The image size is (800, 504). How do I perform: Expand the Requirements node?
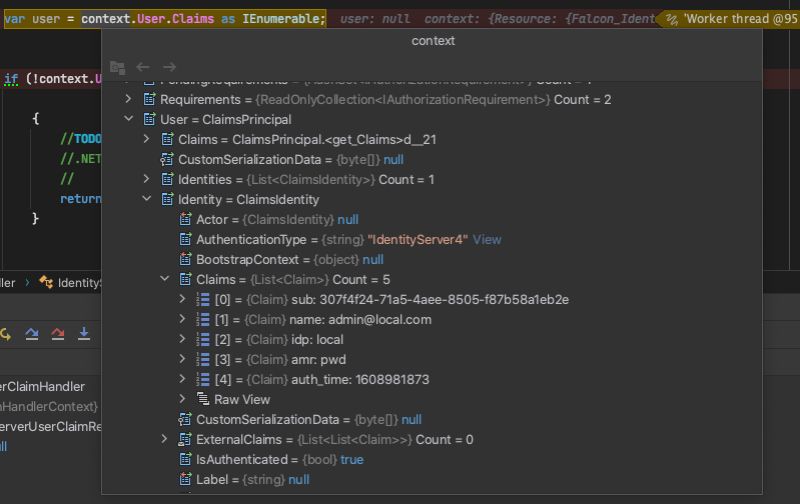[129, 99]
